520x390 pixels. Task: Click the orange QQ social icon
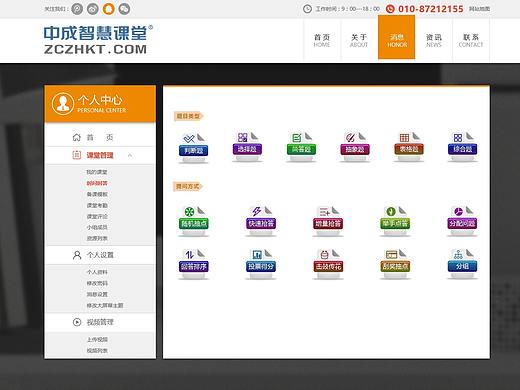[x=109, y=9]
